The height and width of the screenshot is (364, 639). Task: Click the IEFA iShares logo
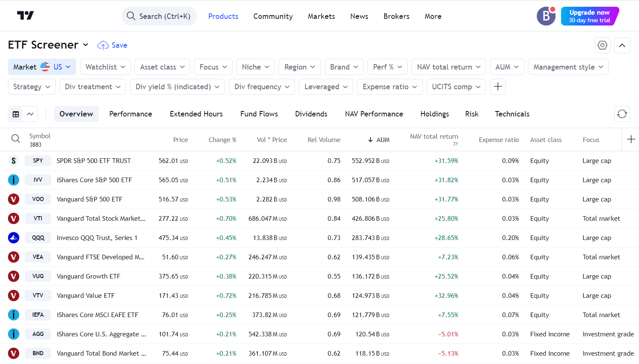(x=13, y=315)
